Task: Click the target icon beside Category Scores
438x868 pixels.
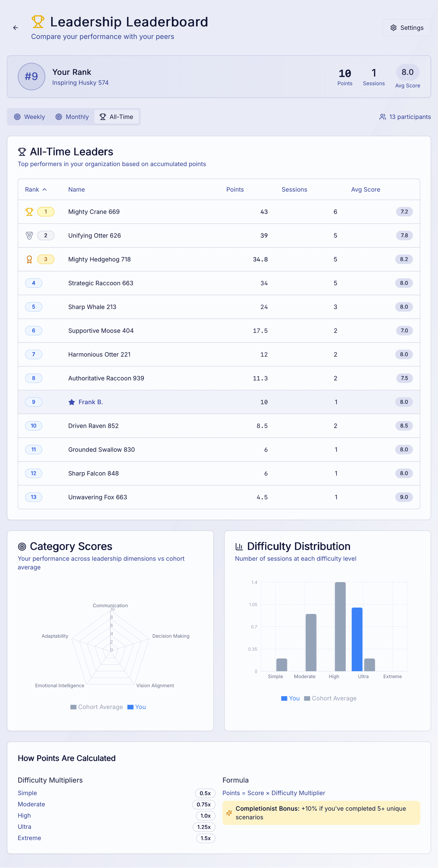Action: tap(22, 546)
